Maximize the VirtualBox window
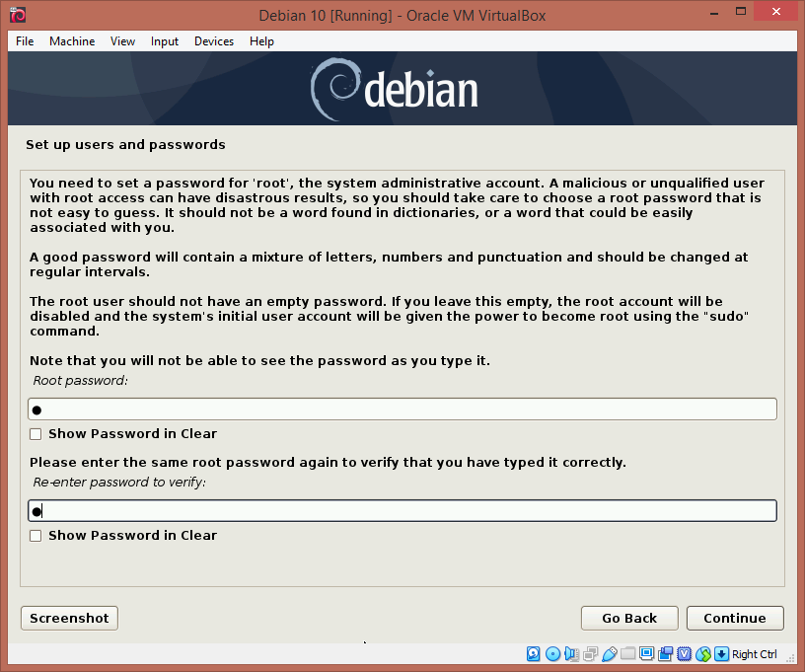This screenshot has height=672, width=805. click(x=740, y=12)
